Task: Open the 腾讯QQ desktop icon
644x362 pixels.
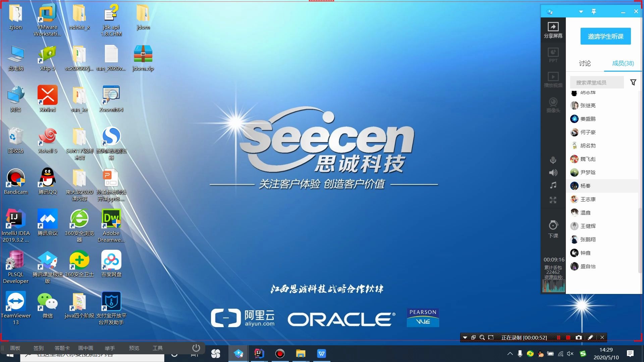Action: 48,181
